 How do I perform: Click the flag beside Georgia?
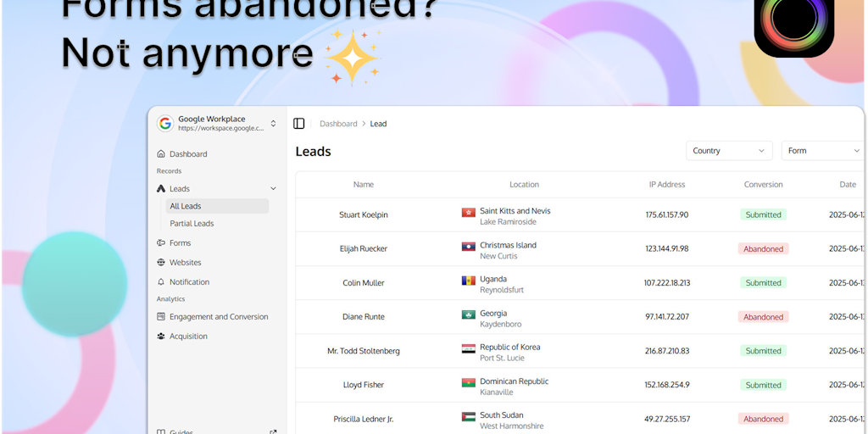469,314
